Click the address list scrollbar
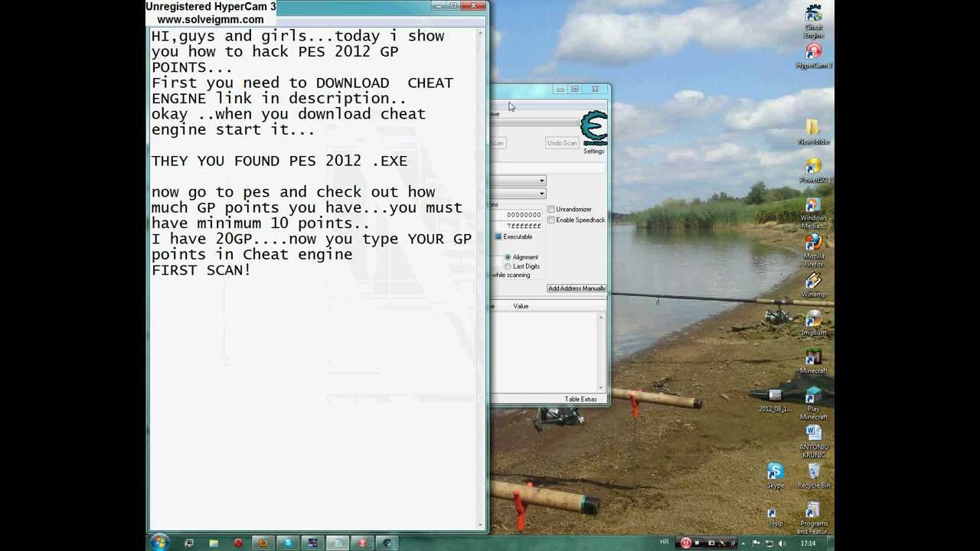This screenshot has height=551, width=980. (x=601, y=352)
